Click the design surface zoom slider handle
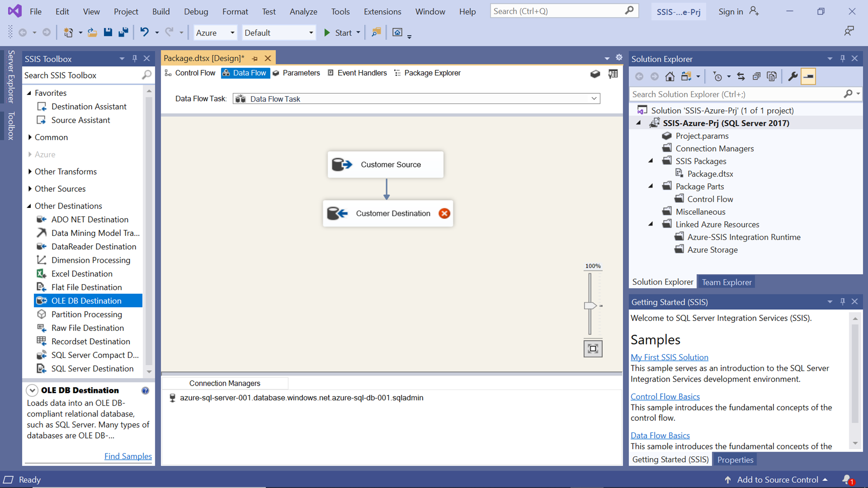Viewport: 868px width, 488px height. 590,306
